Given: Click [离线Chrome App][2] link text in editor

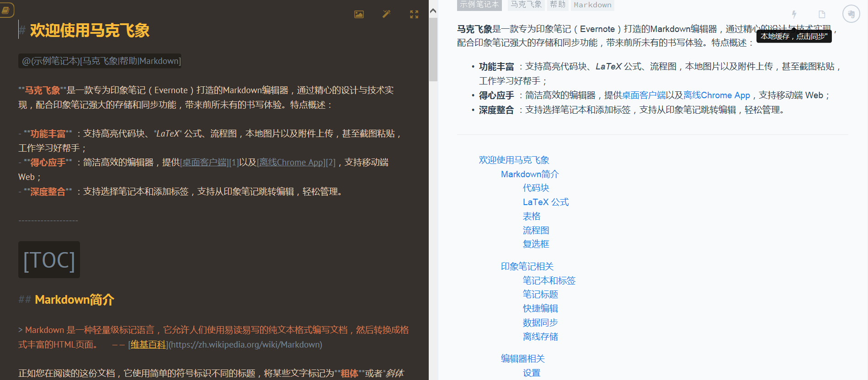Looking at the screenshot, I should 296,163.
